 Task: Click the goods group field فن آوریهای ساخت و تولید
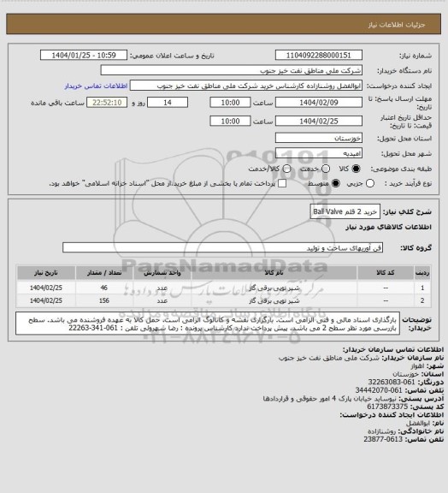coord(222,247)
